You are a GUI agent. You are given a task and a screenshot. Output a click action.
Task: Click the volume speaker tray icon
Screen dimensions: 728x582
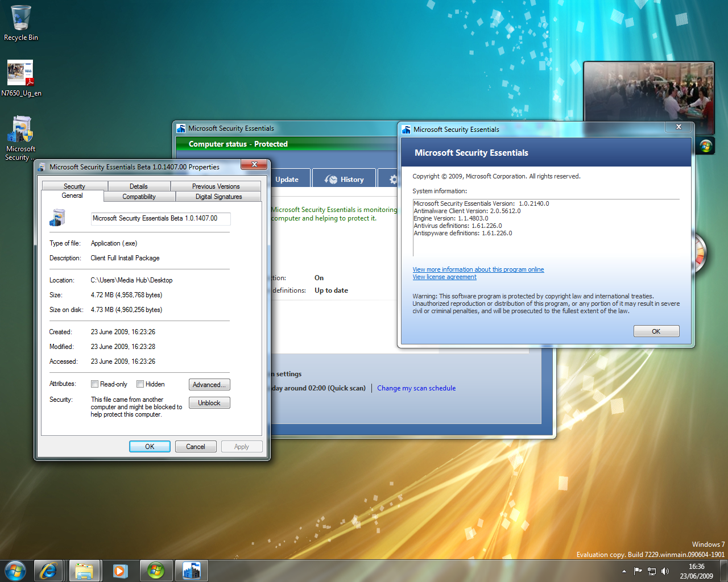pyautogui.click(x=665, y=571)
